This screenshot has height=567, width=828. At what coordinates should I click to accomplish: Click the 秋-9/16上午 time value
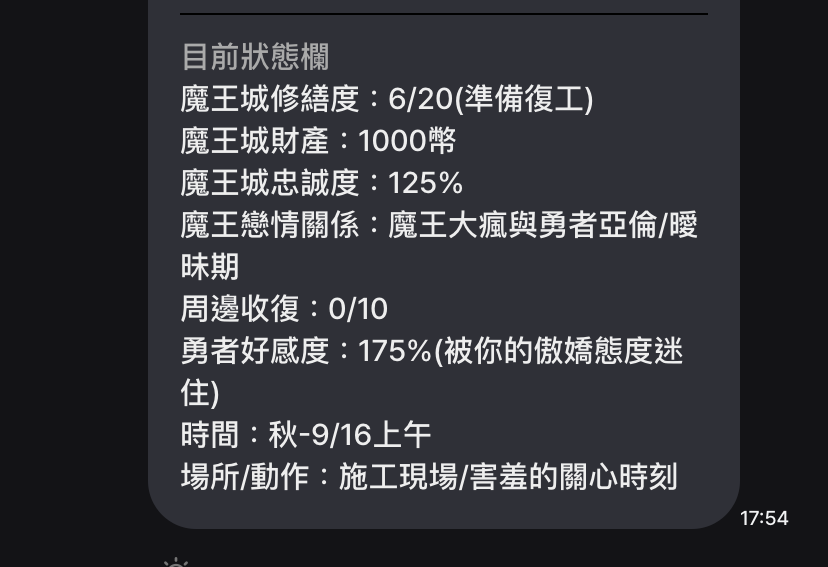tap(350, 435)
